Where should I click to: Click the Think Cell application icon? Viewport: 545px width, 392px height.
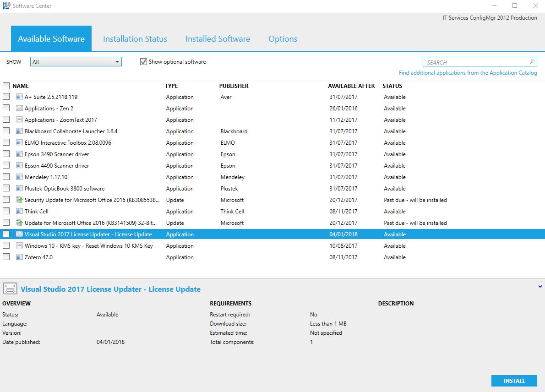19,211
